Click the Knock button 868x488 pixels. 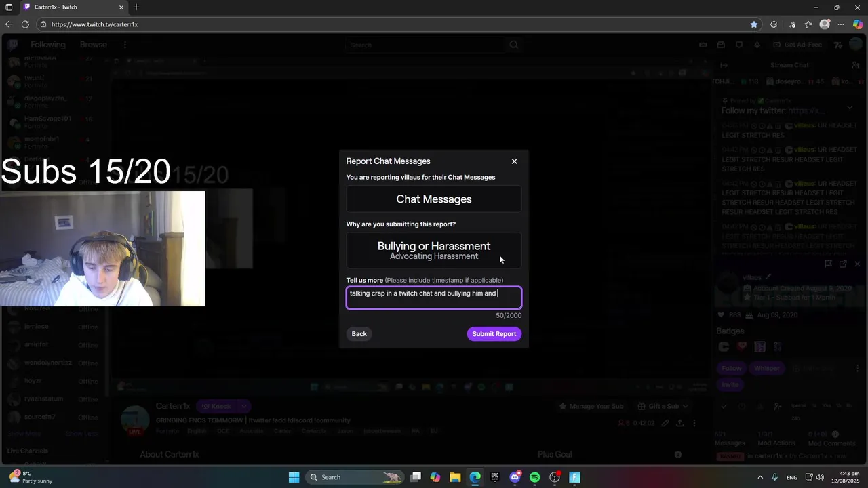[216, 406]
